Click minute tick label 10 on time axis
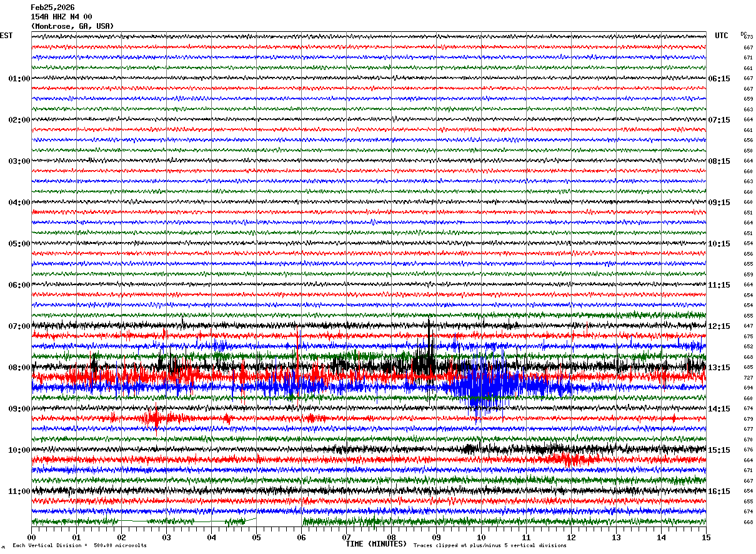The image size is (756, 554). click(x=481, y=537)
